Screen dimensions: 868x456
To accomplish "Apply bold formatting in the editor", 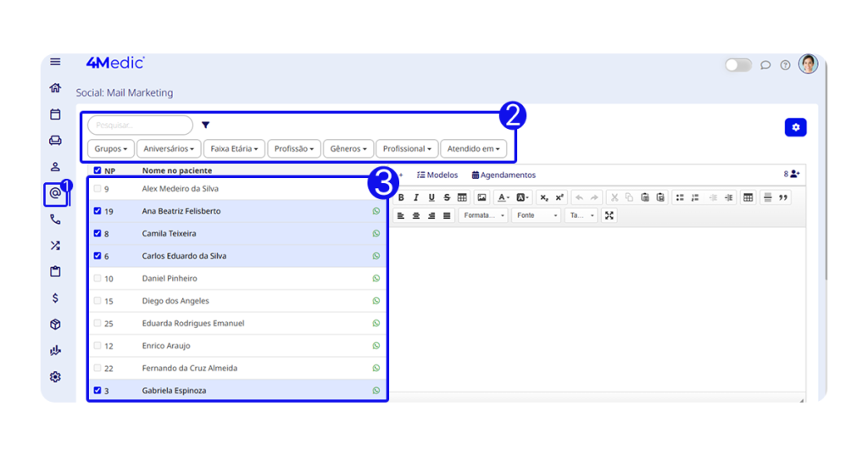I will click(x=401, y=197).
